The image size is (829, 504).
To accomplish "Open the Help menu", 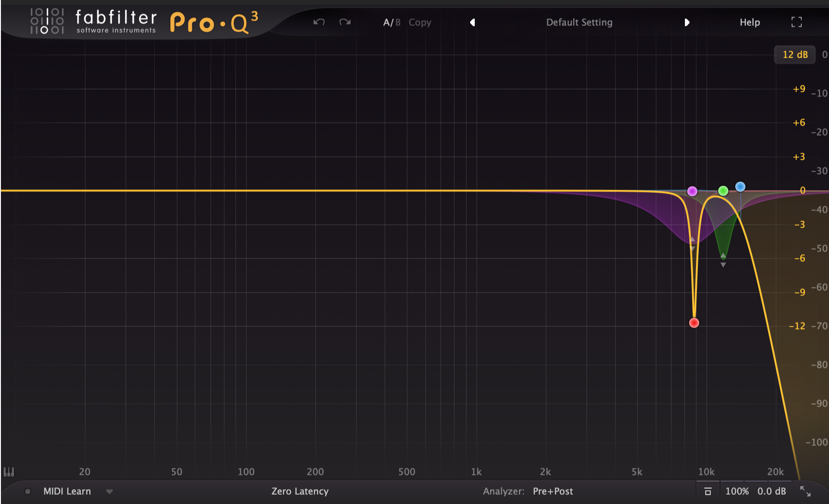I will click(750, 22).
